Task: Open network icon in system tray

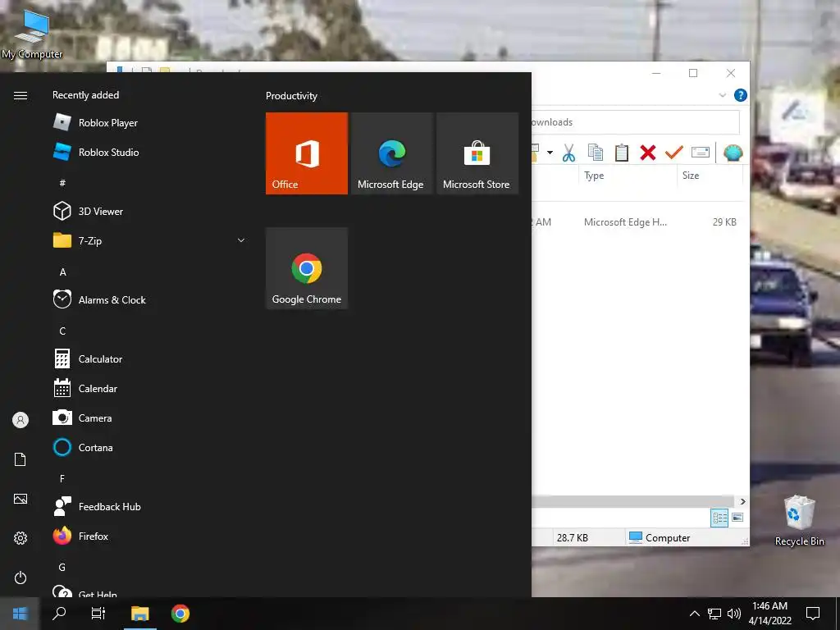Action: [714, 614]
